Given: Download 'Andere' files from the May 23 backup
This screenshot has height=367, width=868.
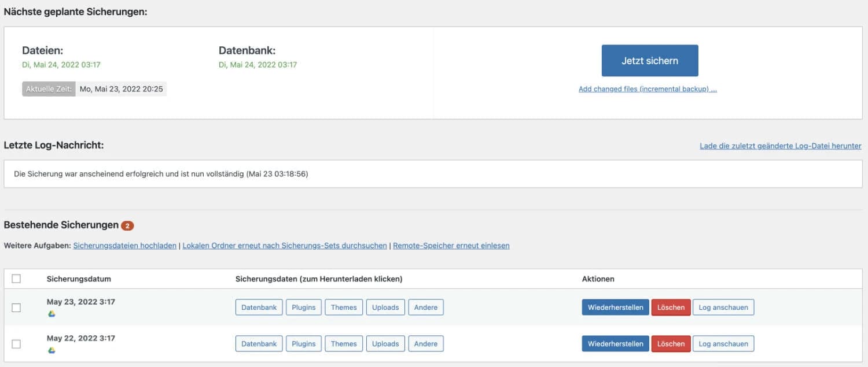Looking at the screenshot, I should (426, 307).
